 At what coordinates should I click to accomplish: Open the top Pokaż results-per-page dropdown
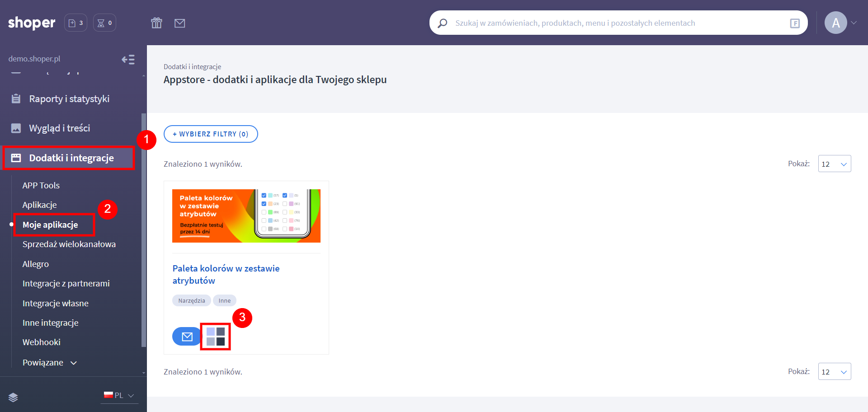click(x=834, y=164)
